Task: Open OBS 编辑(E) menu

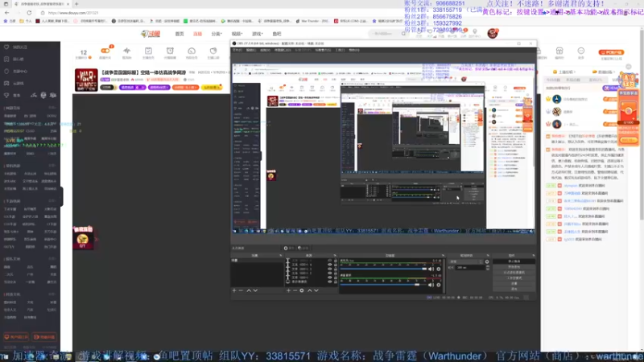Action: pyautogui.click(x=251, y=50)
